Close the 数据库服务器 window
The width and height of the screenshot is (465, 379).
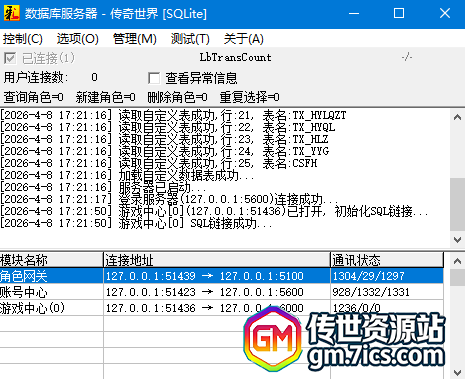tap(445, 14)
